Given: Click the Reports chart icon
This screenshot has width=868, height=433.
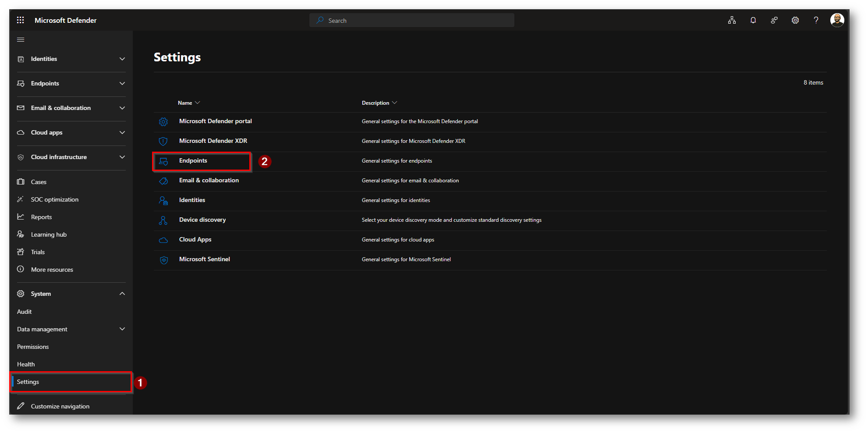Looking at the screenshot, I should pos(21,217).
